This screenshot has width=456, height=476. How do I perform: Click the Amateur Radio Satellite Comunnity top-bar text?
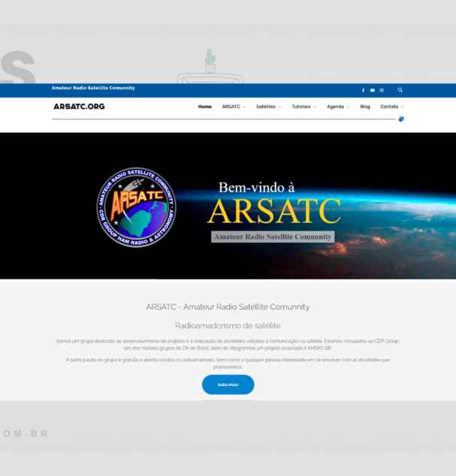(93, 88)
